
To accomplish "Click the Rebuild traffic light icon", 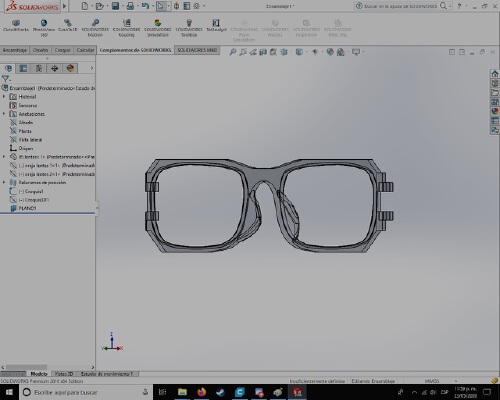I will [176, 6].
